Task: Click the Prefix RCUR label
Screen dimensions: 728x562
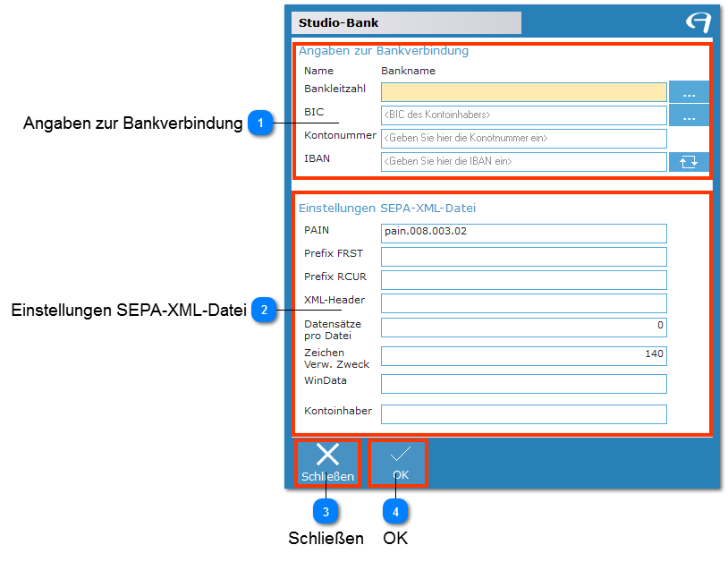Action: point(335,277)
